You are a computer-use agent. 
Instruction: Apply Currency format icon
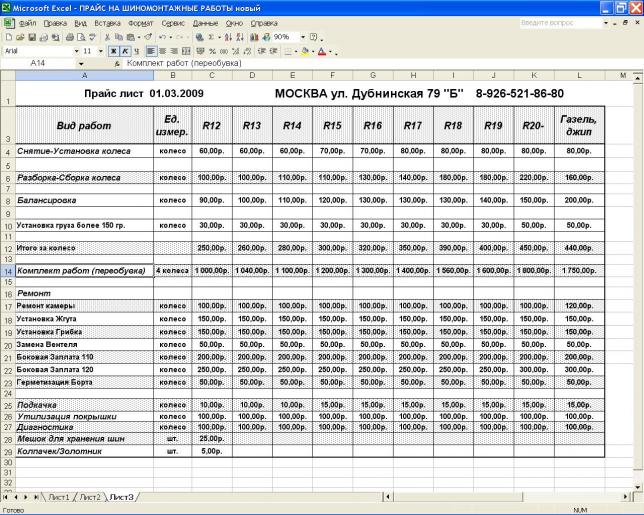coord(201,51)
